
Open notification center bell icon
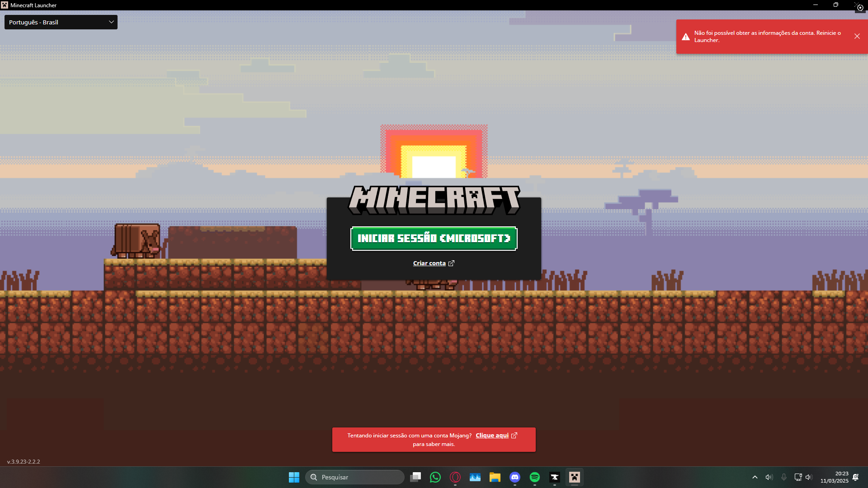tap(855, 477)
